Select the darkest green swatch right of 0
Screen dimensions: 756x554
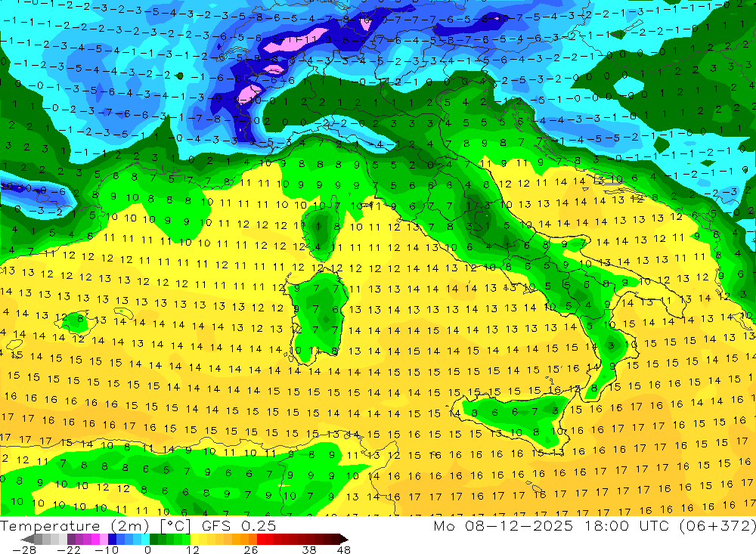tap(153, 539)
